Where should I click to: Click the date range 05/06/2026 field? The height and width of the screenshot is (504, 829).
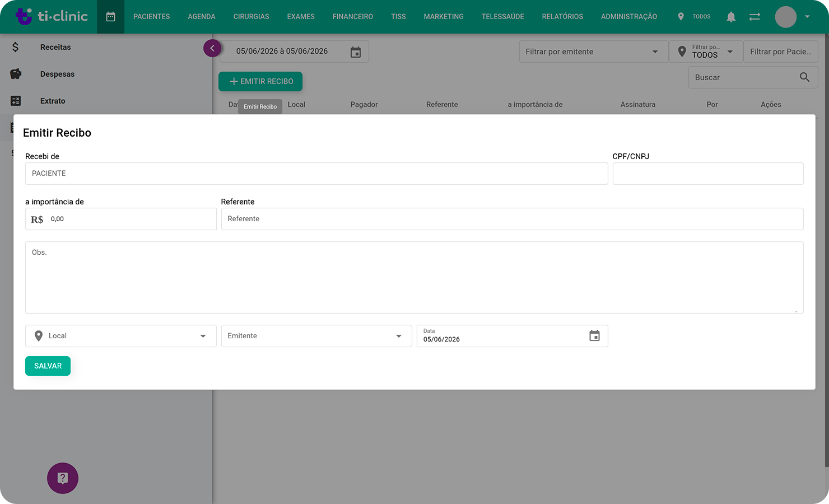coord(294,52)
